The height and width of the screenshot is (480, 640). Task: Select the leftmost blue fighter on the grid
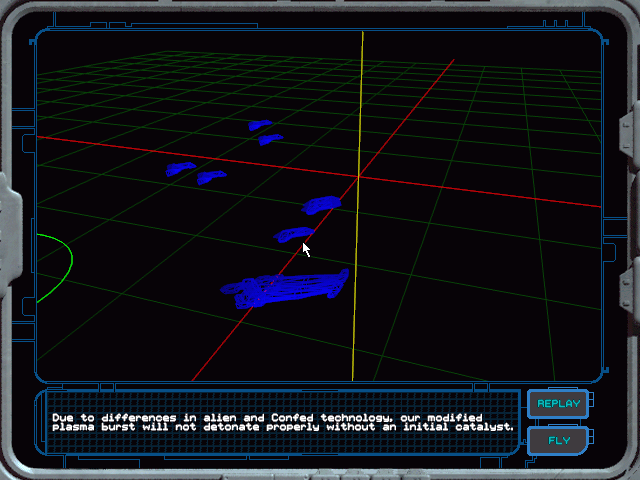[180, 169]
